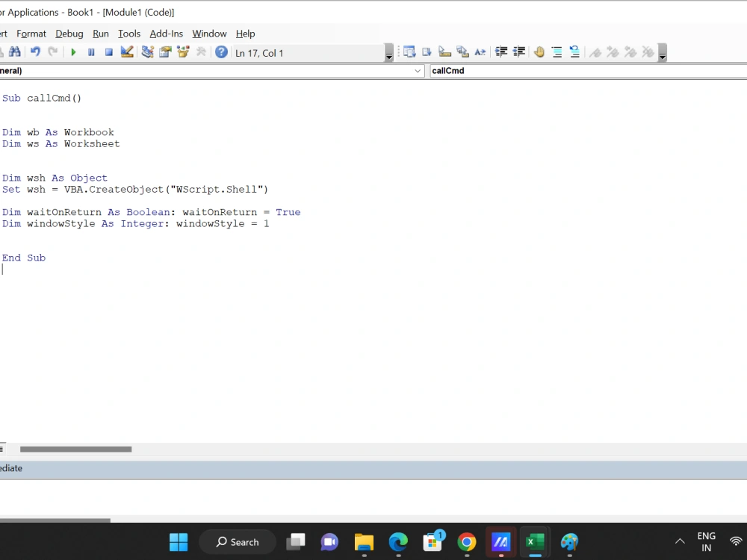This screenshot has height=560, width=747.
Task: Open the Object (General) dropdown arrow
Action: pyautogui.click(x=418, y=71)
